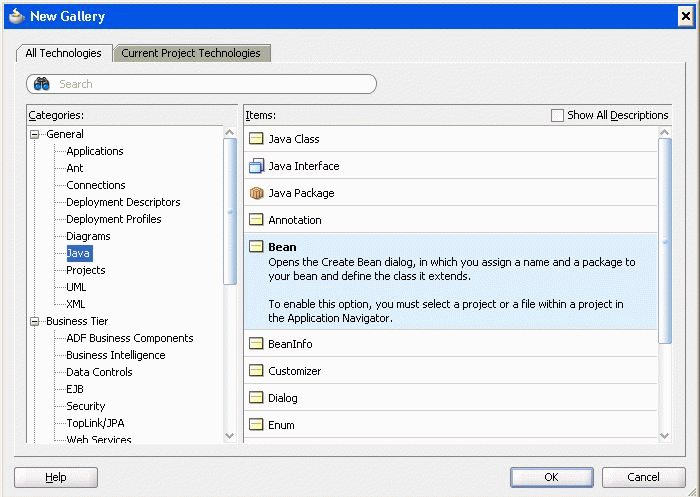Focus the Search input field
This screenshot has width=700, height=497.
(210, 84)
